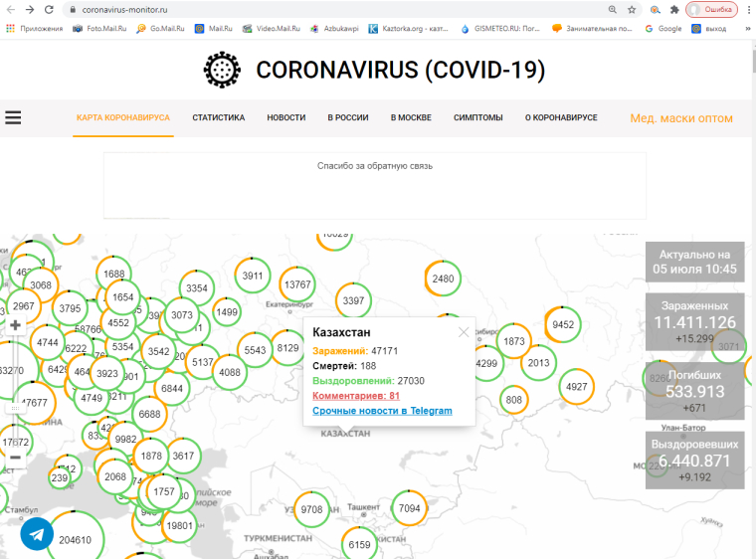Image resolution: width=756 pixels, height=559 pixels.
Task: Click the map zoom slider handle
Action: pos(15,408)
